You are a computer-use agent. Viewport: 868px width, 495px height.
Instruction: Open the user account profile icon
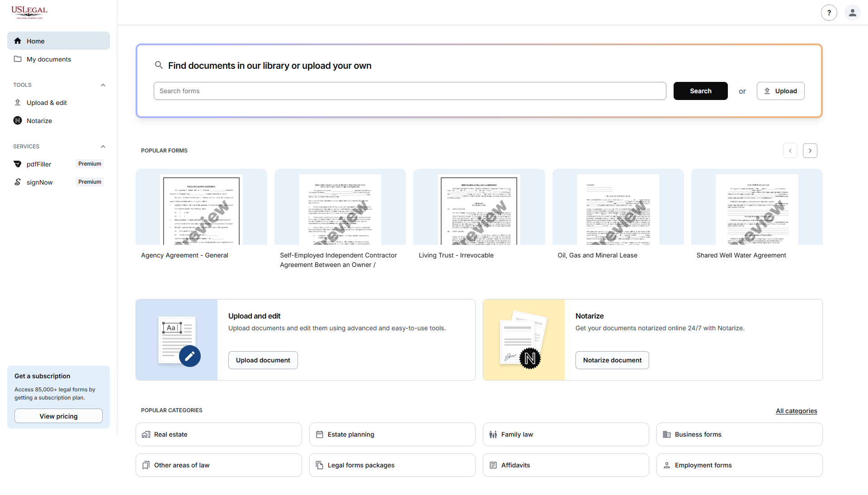[x=852, y=13]
